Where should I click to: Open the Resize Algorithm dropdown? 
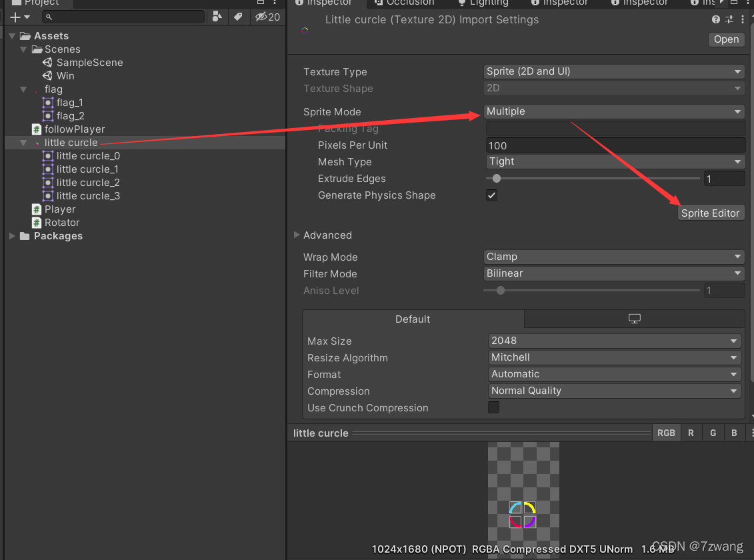coord(615,357)
